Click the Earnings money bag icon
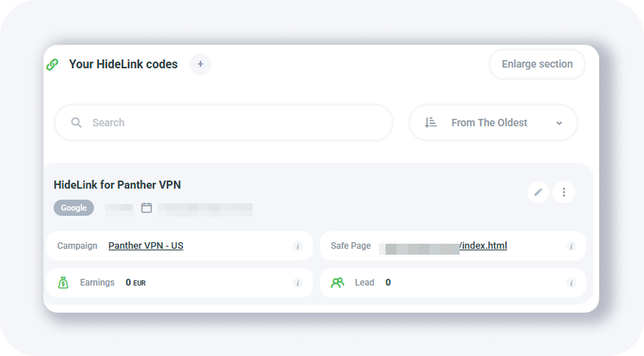 point(63,283)
